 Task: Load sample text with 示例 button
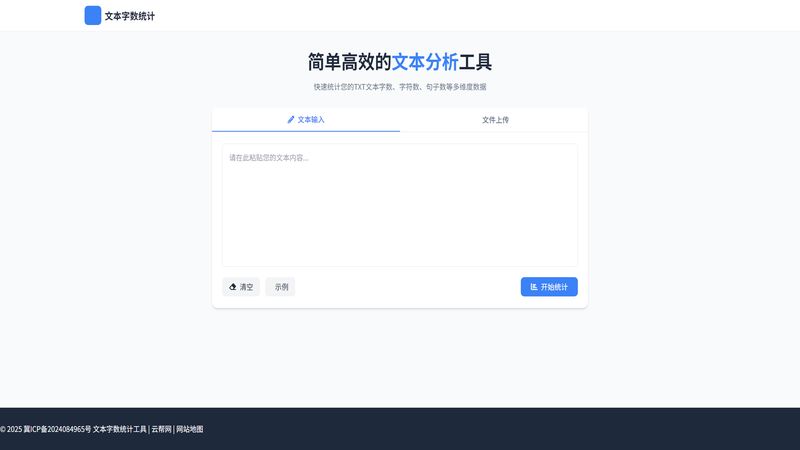click(x=281, y=287)
